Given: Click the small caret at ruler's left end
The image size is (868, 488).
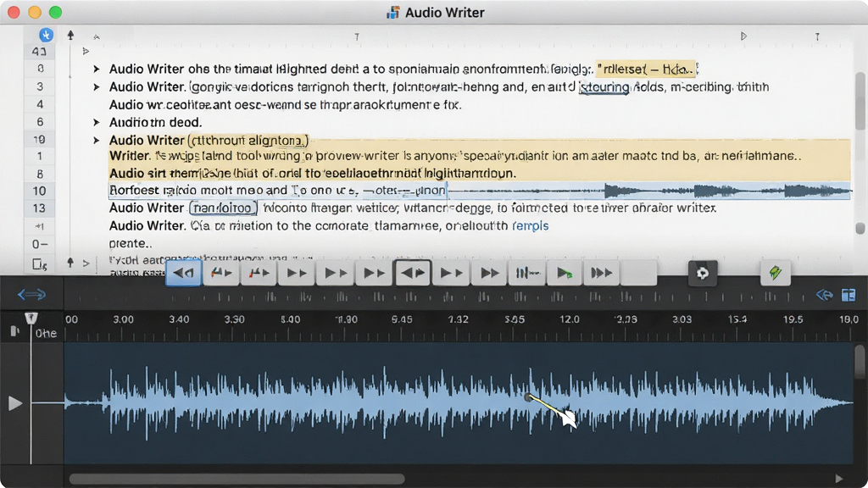Looking at the screenshot, I should [x=97, y=37].
